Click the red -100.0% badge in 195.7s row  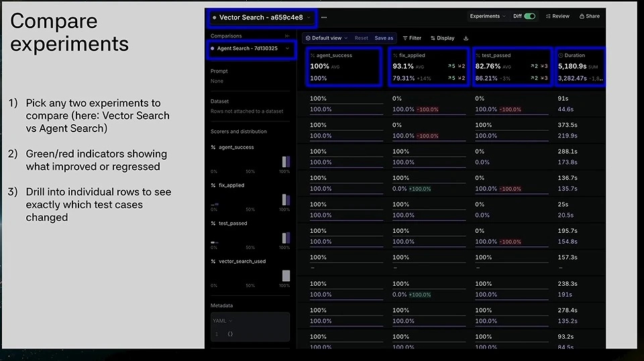(x=510, y=242)
